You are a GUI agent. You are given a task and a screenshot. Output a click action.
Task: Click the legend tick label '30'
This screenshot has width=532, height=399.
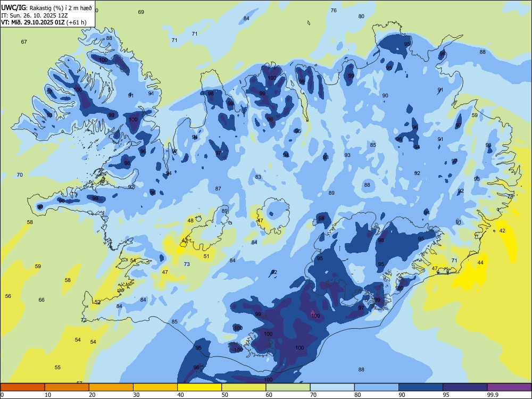pyautogui.click(x=136, y=395)
